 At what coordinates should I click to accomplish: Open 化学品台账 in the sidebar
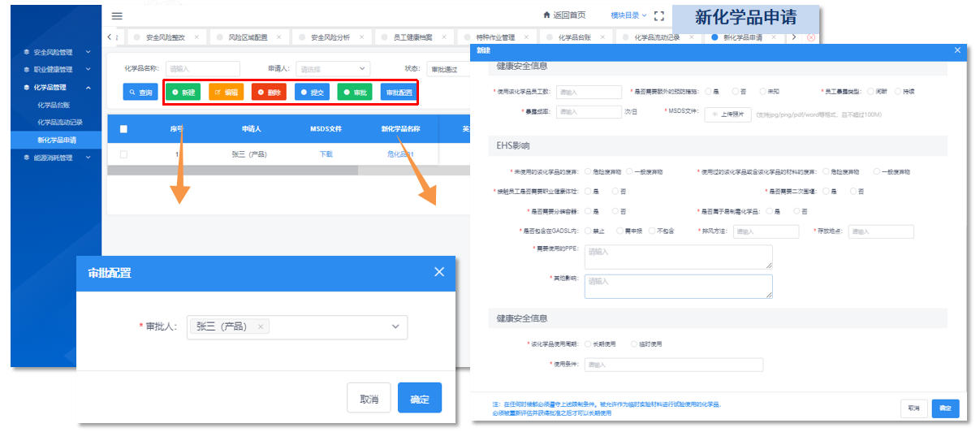55,105
